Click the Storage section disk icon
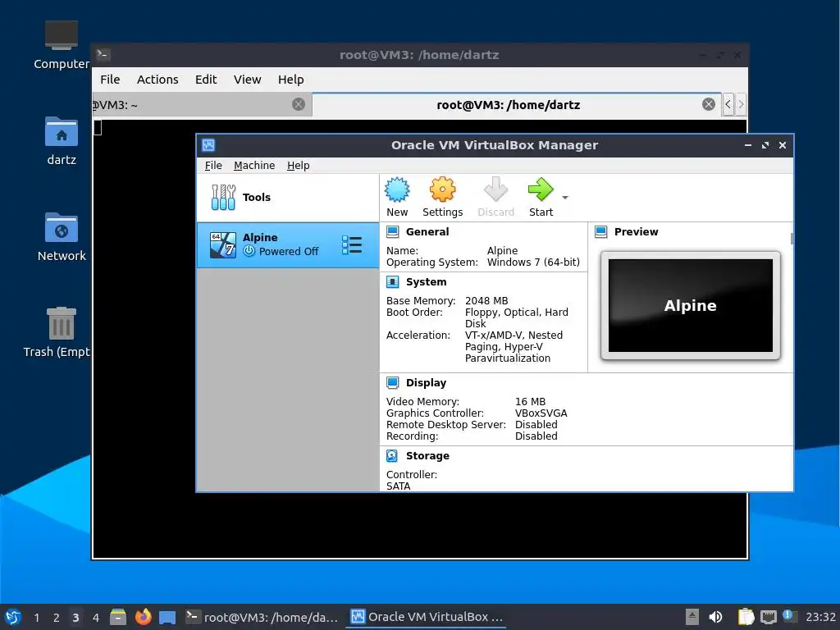The height and width of the screenshot is (630, 840). click(x=392, y=456)
